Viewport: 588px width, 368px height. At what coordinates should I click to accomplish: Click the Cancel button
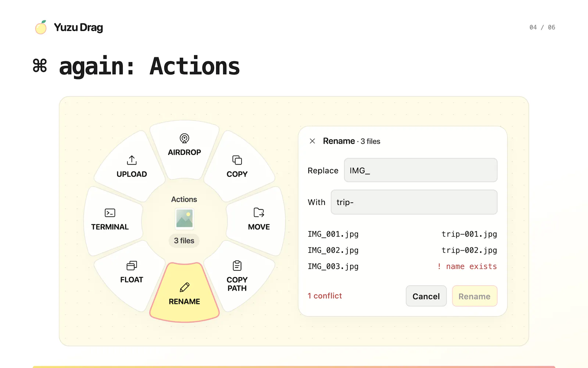tap(426, 296)
